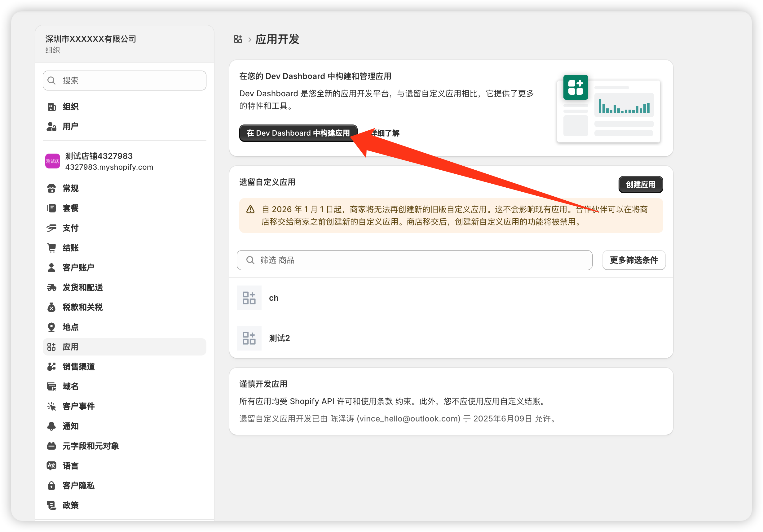Open 更多筛选条件 filter options

tap(634, 260)
